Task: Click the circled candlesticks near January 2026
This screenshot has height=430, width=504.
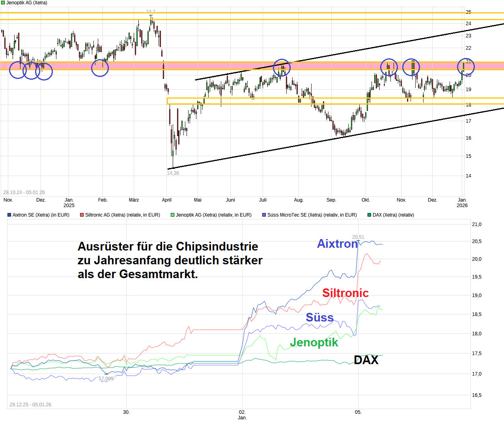Action: [x=467, y=67]
